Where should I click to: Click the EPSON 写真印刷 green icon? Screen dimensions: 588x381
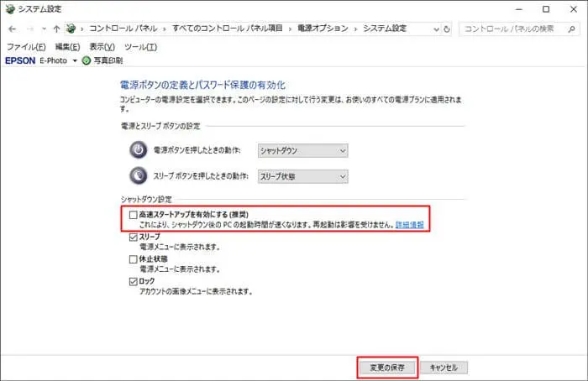click(x=87, y=60)
